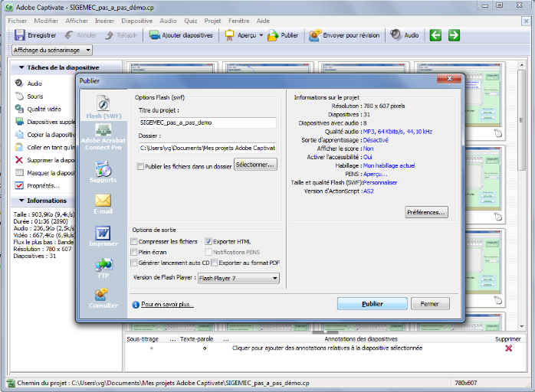This screenshot has height=392, width=535.
Task: Check Exporter au format PDF
Action: [x=215, y=263]
